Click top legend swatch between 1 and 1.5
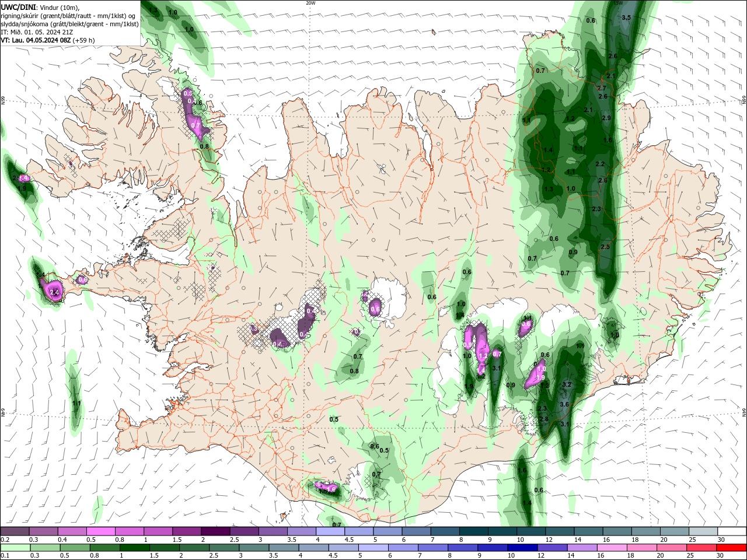Viewport: 747px width, 560px height. pyautogui.click(x=158, y=531)
